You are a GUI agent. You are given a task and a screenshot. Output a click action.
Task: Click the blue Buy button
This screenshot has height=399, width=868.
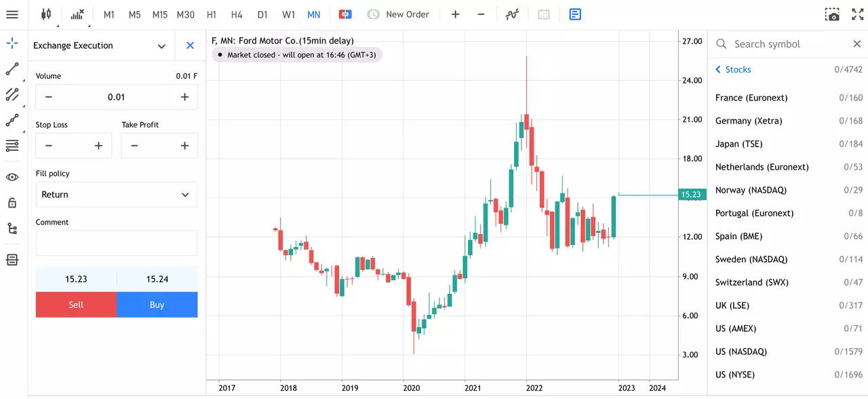click(x=157, y=305)
